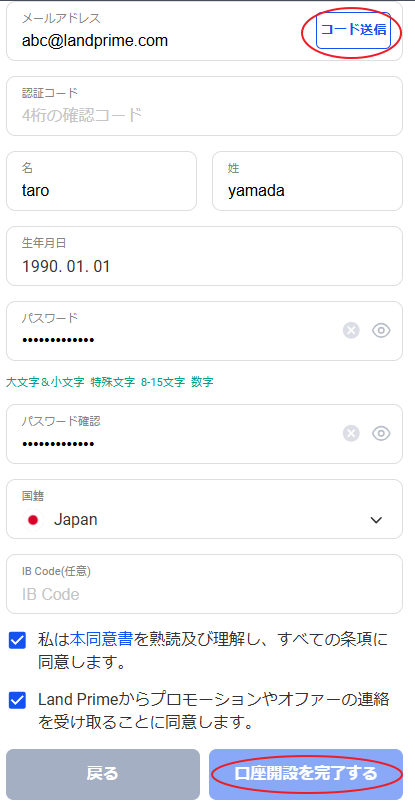This screenshot has width=415, height=802.
Task: Select the 生年月日 date field
Action: (x=204, y=256)
